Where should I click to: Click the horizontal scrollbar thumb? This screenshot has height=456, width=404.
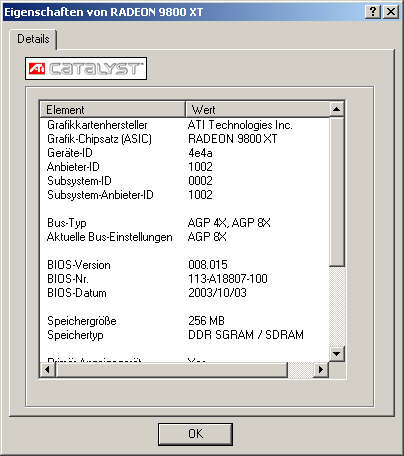click(171, 369)
